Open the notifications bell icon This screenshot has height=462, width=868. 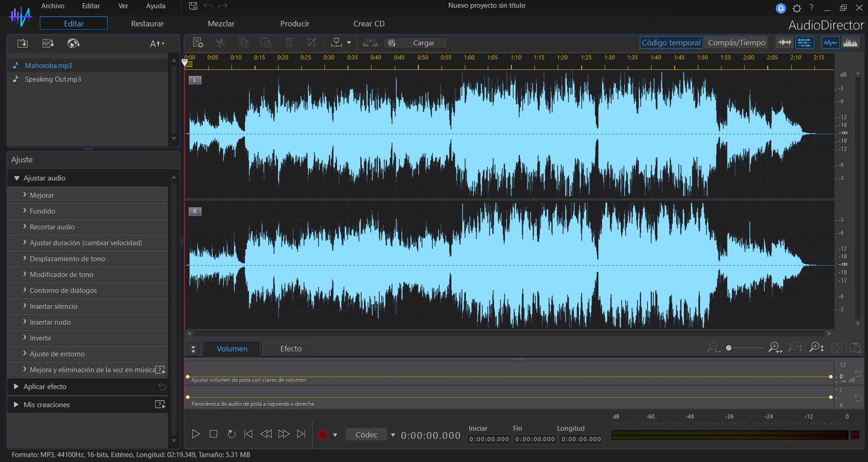(781, 8)
